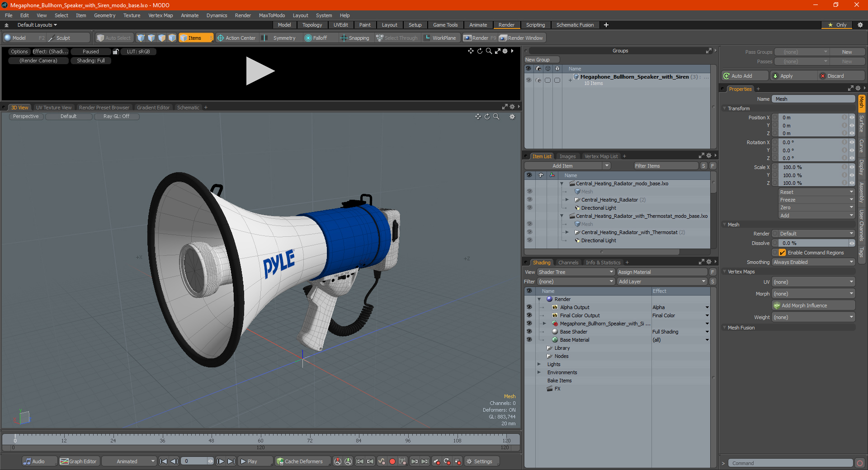Click the Command input field

(790, 463)
